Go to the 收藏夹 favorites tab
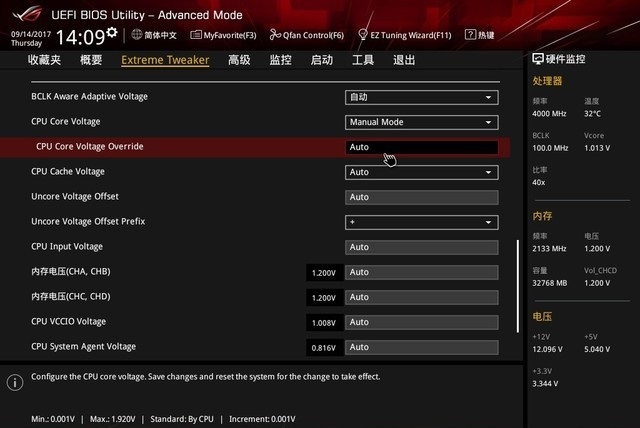 tap(44, 60)
